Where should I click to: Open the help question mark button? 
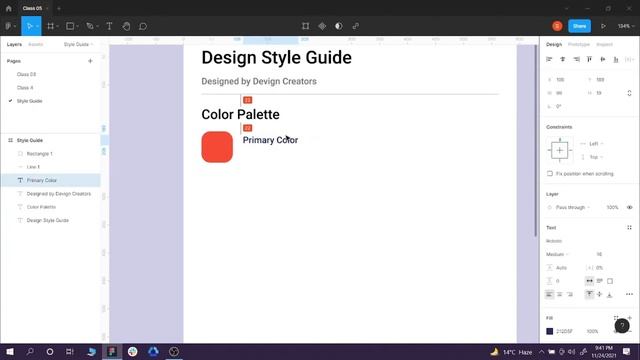622,326
